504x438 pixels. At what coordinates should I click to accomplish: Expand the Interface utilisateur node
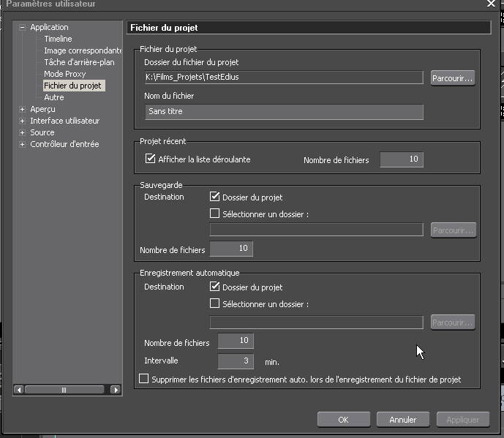pos(23,121)
